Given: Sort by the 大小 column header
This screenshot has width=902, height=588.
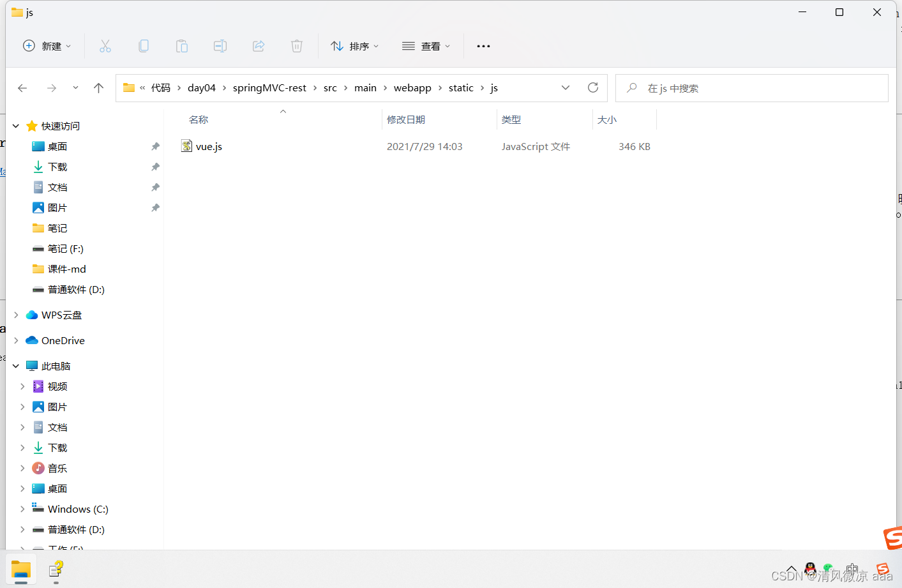Looking at the screenshot, I should [x=607, y=119].
